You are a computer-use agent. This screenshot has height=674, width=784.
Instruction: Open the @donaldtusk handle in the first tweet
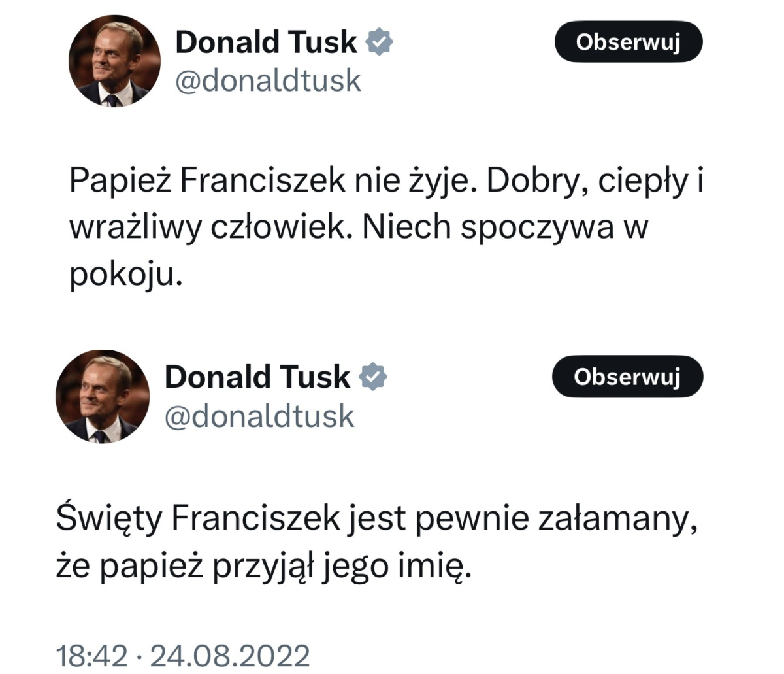click(268, 81)
